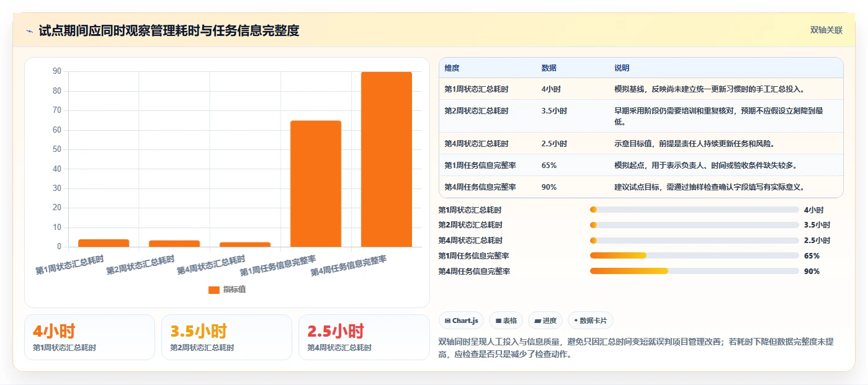
Task: Select the 双轴关联 badge
Action: pos(826,30)
